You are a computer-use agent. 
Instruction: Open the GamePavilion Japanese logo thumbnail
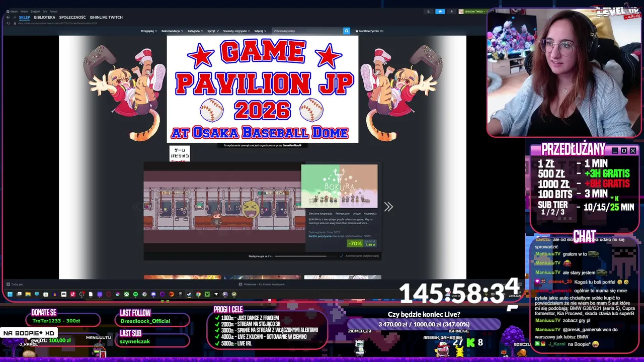[x=180, y=153]
